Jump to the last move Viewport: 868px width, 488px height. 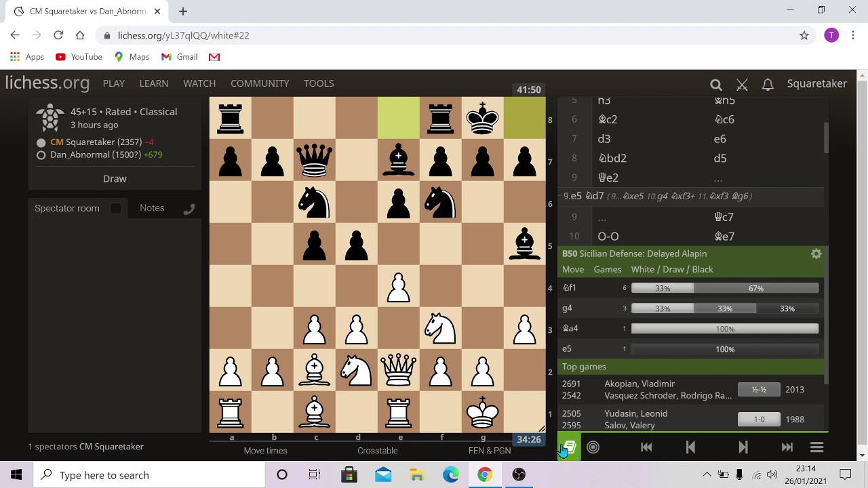787,447
